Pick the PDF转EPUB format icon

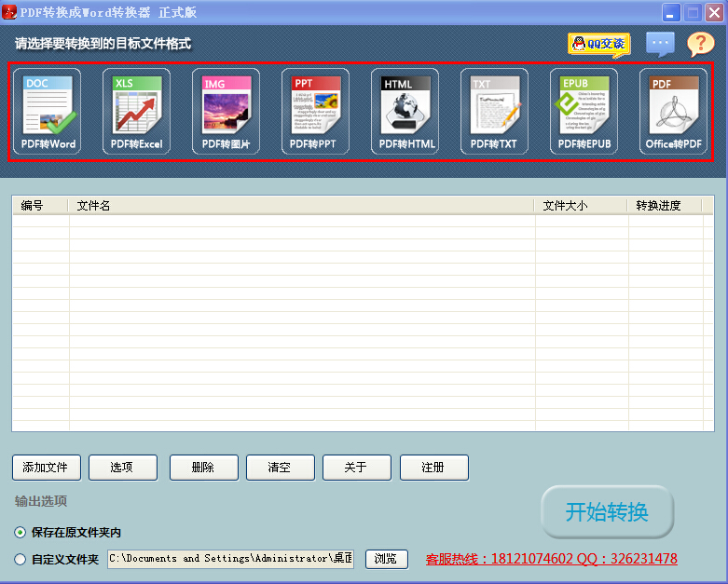(x=584, y=112)
